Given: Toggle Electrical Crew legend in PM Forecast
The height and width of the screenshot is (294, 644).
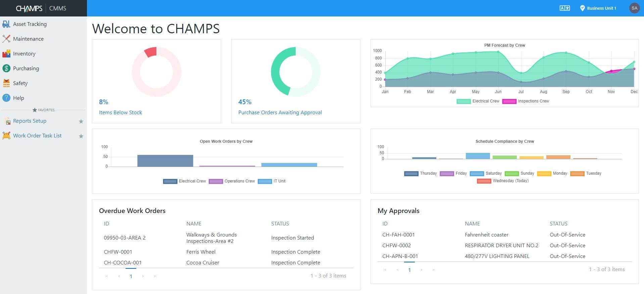Looking at the screenshot, I should pyautogui.click(x=478, y=101).
